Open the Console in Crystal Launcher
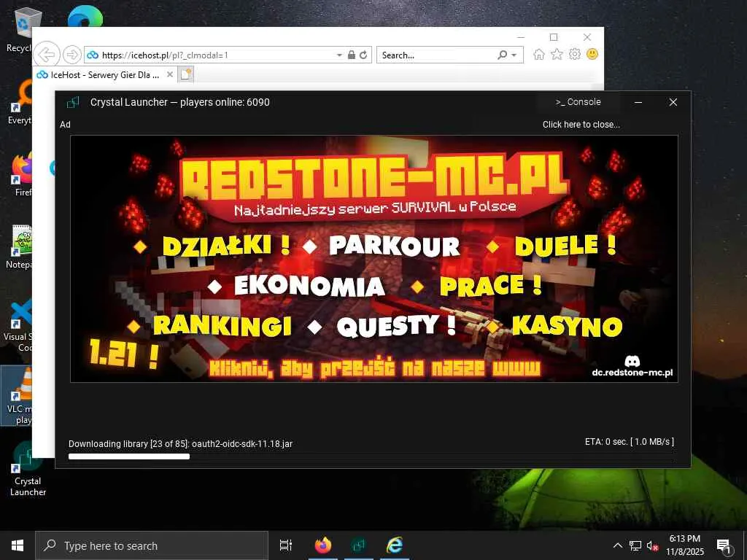 pos(578,102)
